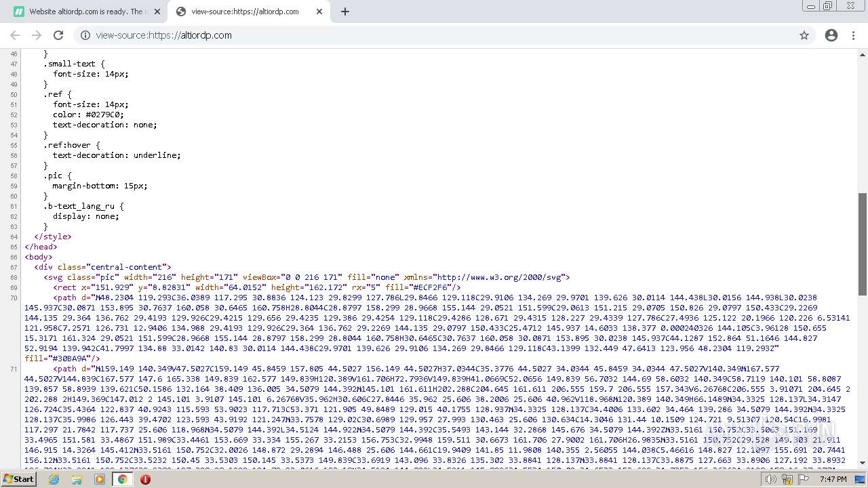Click the '.pic {' selector line
This screenshot has width=868, height=488.
coord(57,176)
